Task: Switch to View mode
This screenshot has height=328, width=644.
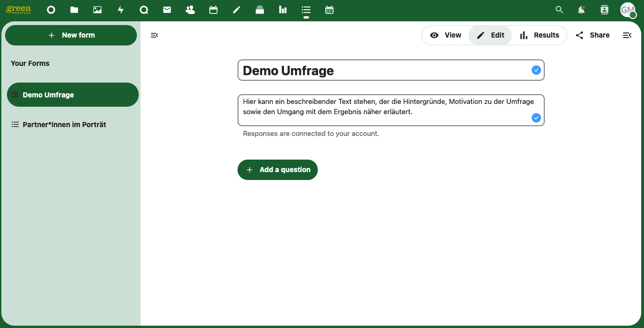Action: [446, 35]
